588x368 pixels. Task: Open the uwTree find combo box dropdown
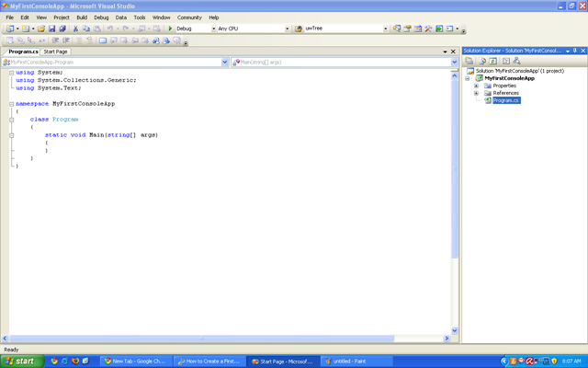pos(385,29)
